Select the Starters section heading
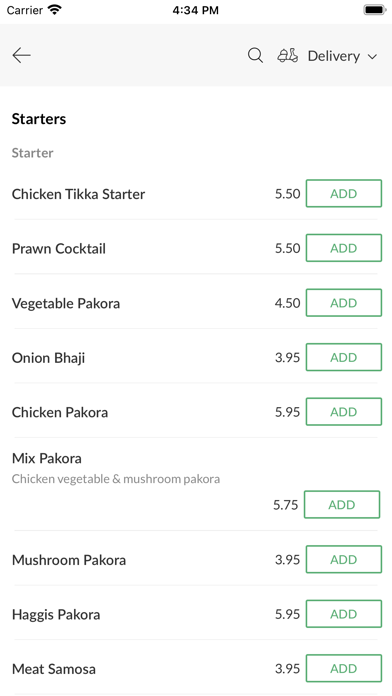This screenshot has height=696, width=392. (x=39, y=119)
